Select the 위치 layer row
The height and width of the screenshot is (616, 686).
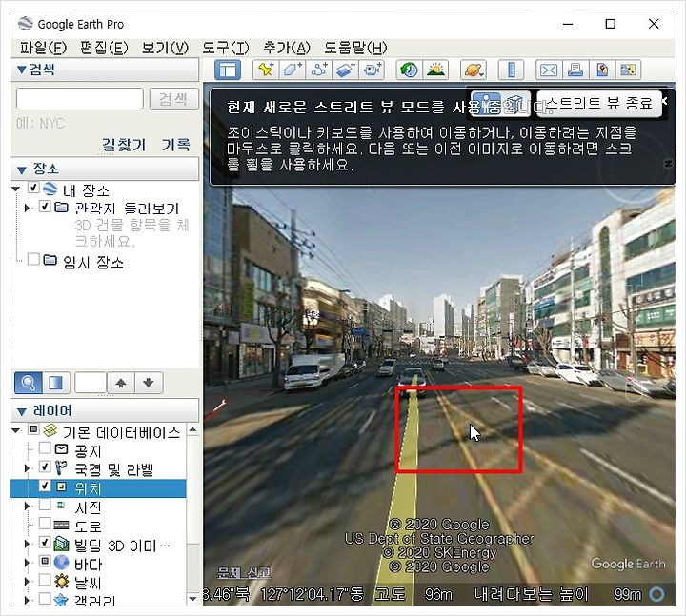coord(98,487)
